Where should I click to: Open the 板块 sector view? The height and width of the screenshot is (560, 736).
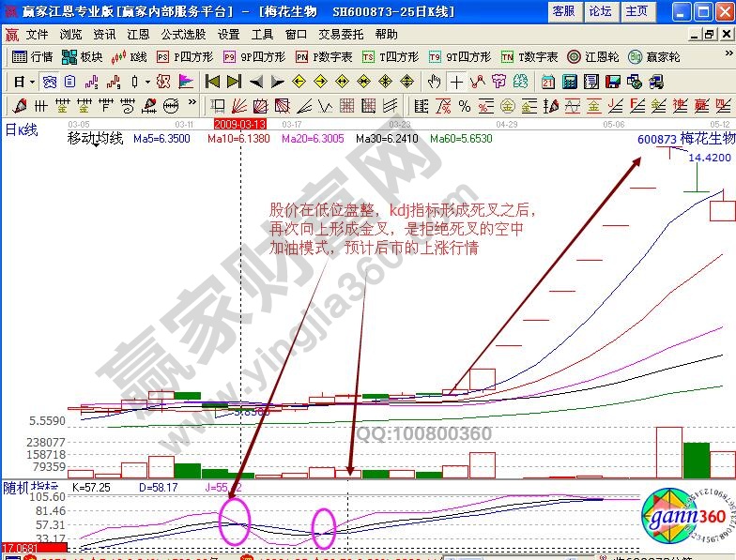tap(83, 56)
